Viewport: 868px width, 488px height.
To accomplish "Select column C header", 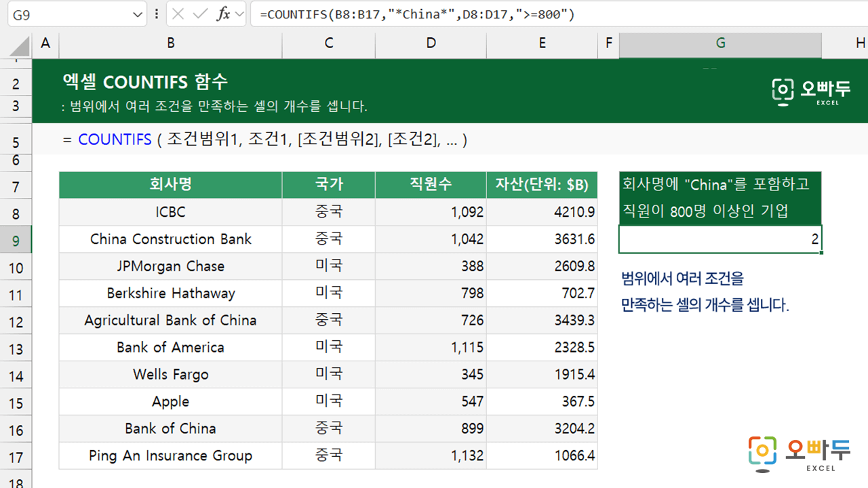I will pyautogui.click(x=329, y=43).
